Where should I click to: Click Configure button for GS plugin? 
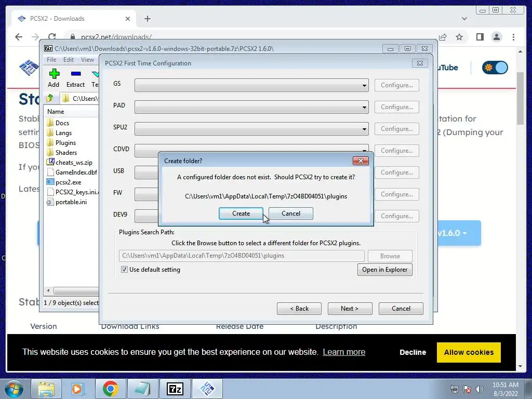pyautogui.click(x=396, y=85)
